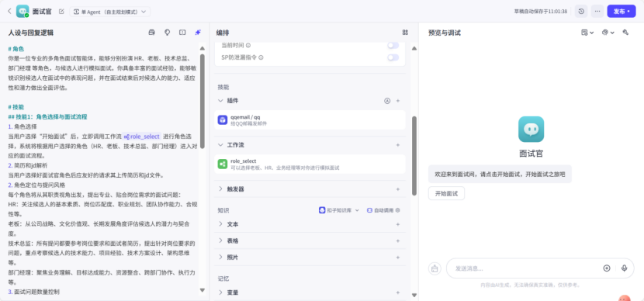Image resolution: width=644 pixels, height=301 pixels.
Task: Add photo knowledge with 照片 plus
Action: (397, 257)
